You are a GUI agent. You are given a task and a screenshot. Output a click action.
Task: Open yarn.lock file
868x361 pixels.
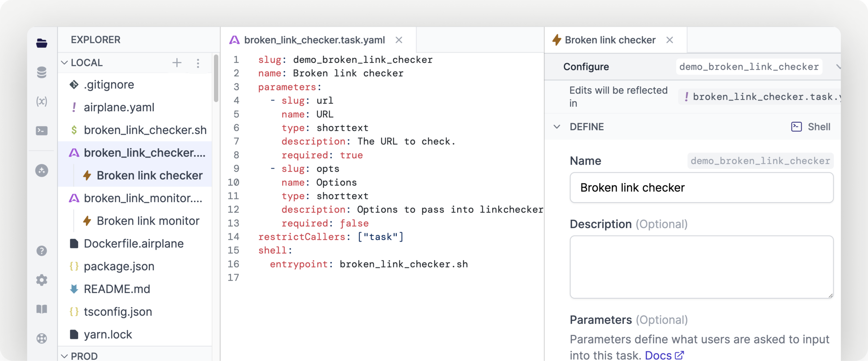pos(135,334)
